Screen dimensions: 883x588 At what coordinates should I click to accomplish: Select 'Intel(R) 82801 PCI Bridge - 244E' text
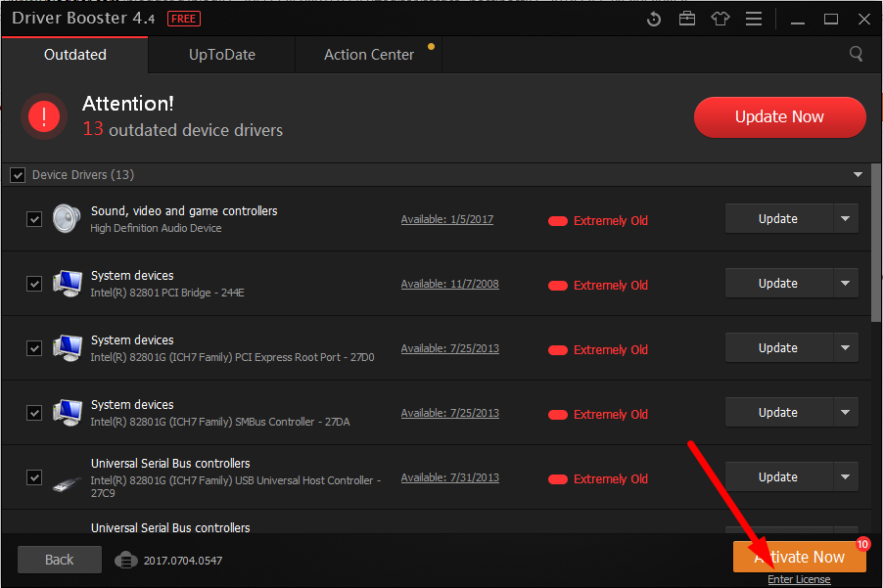point(167,293)
